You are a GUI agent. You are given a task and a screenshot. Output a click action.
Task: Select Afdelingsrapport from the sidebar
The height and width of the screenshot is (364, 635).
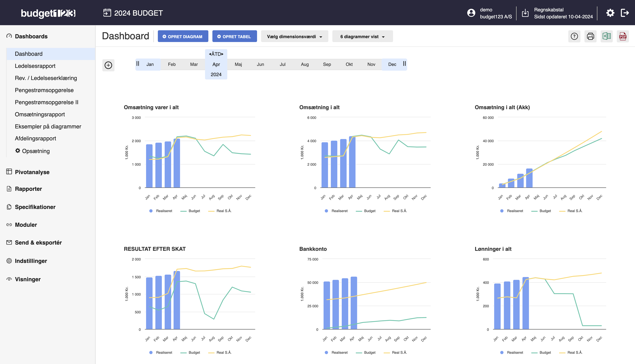click(35, 138)
